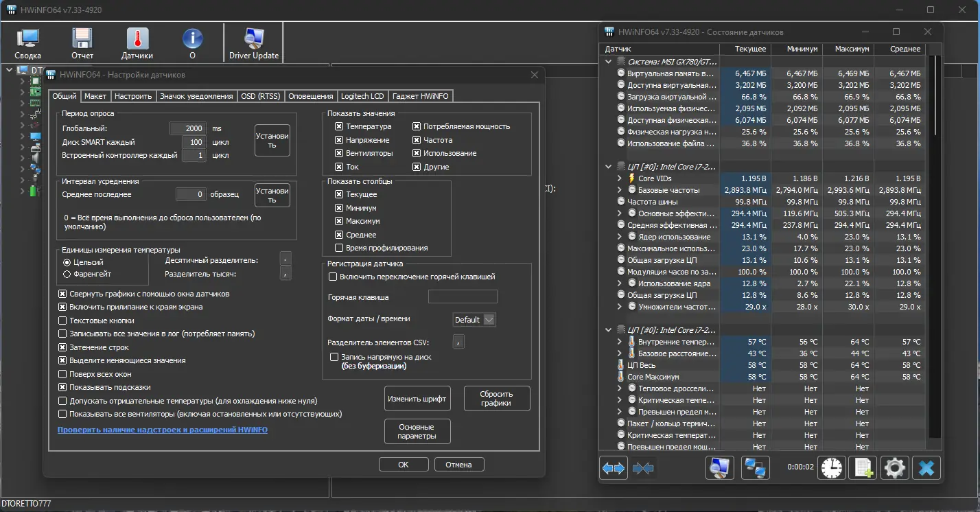
Task: Click the ЦП Весь thermometer icon
Action: coord(621,365)
